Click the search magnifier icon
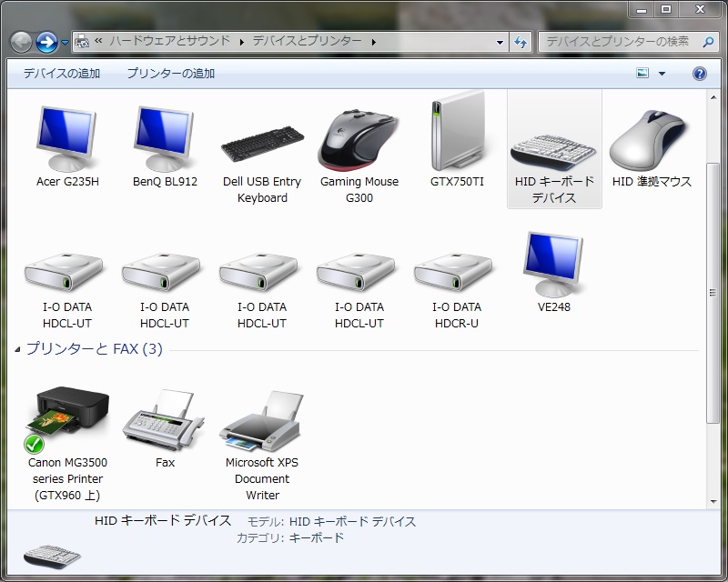Screen dimensions: 728x582 (708, 42)
